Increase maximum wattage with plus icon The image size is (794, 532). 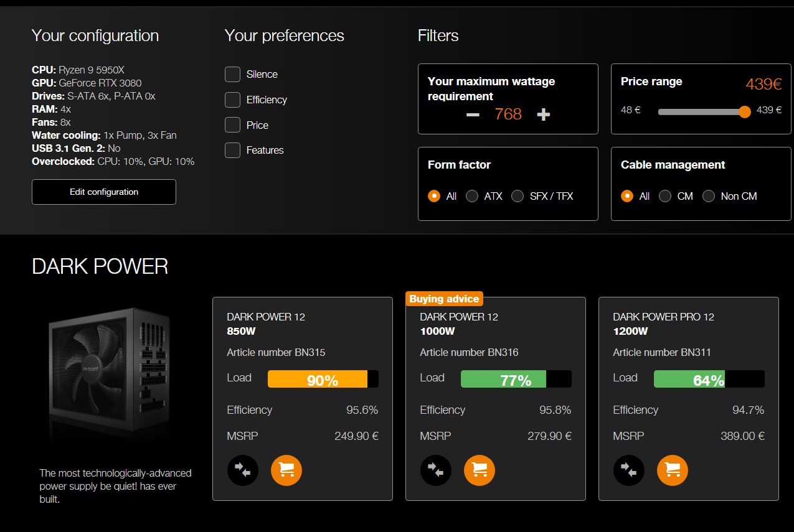click(x=544, y=114)
